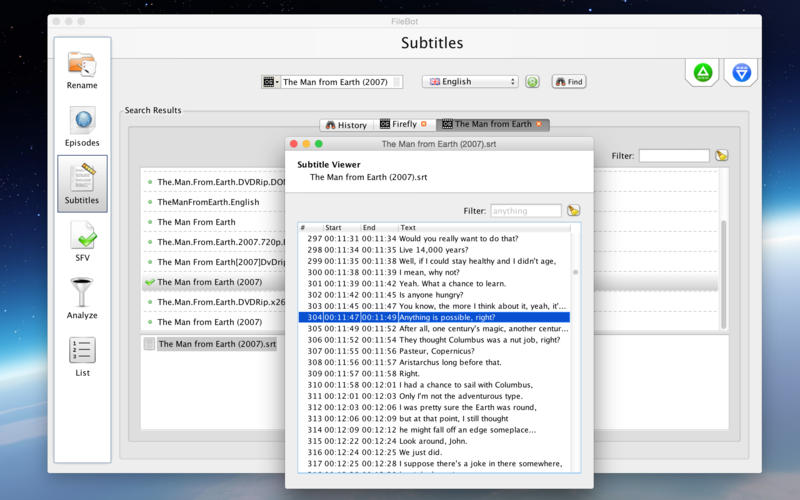Click the search field with The Man from Earth (2007)
The width and height of the screenshot is (800, 500).
coord(341,82)
